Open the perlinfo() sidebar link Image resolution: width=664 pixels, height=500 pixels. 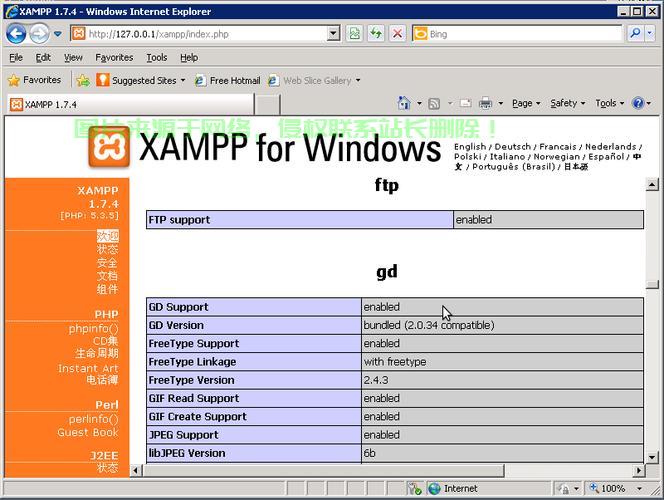[x=94, y=419]
